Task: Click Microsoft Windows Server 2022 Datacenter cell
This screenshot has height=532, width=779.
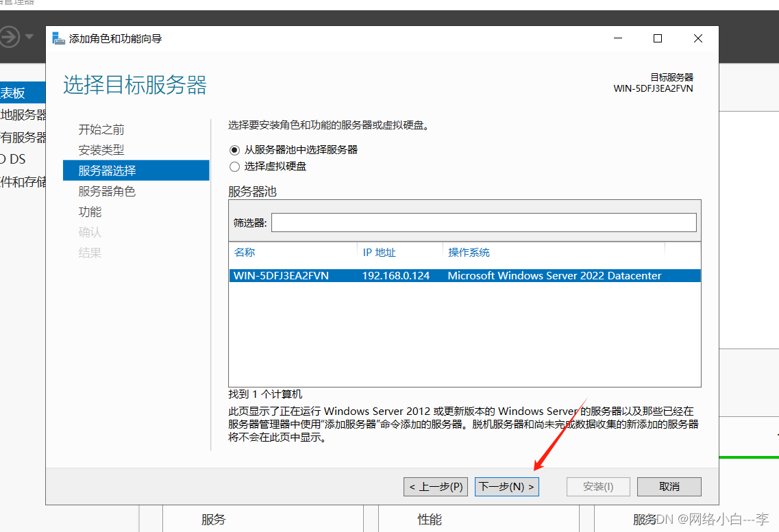Action: 554,275
